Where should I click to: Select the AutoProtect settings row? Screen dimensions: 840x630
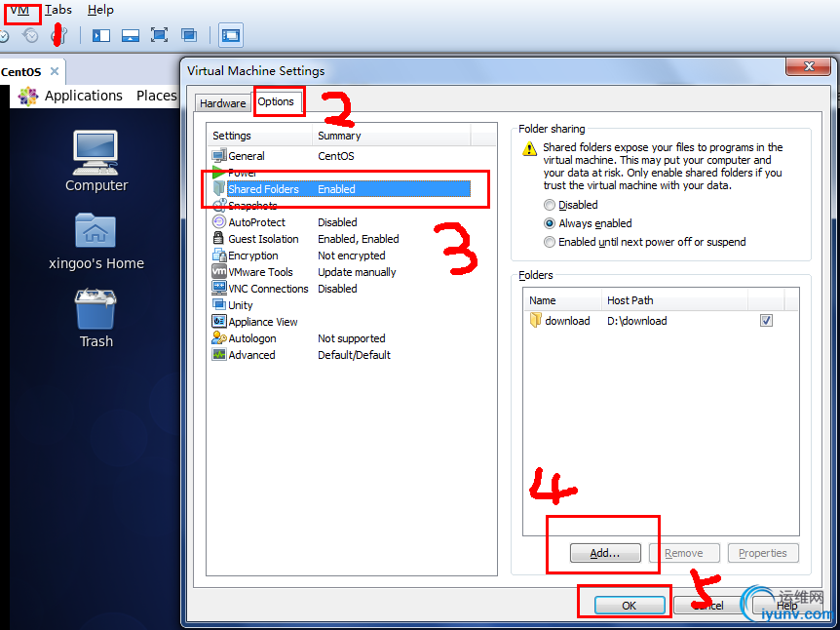[x=341, y=222]
